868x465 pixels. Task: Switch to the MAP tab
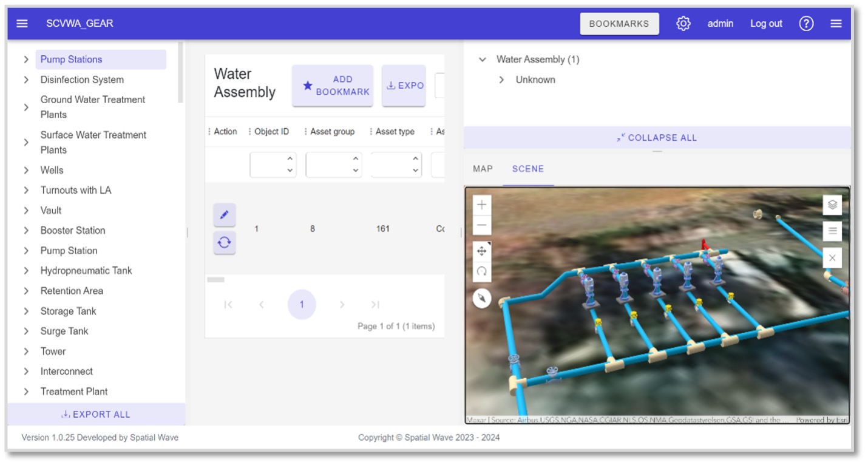(482, 169)
